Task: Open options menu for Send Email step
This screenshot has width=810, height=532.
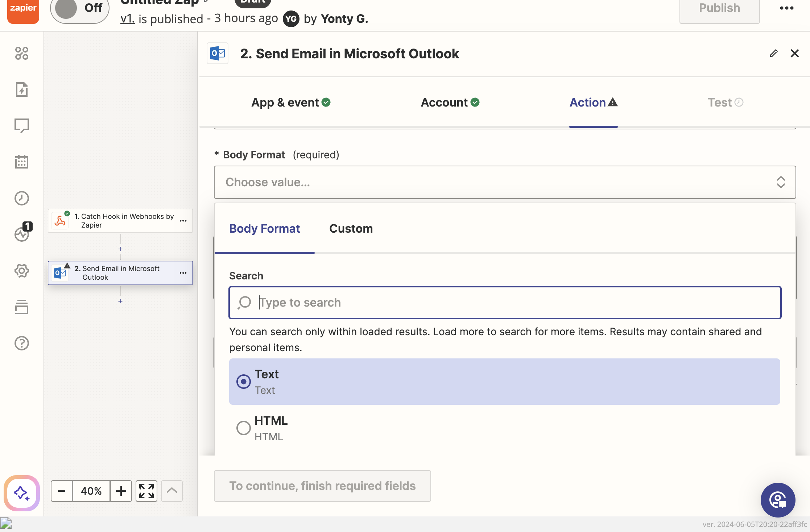Action: coord(183,273)
